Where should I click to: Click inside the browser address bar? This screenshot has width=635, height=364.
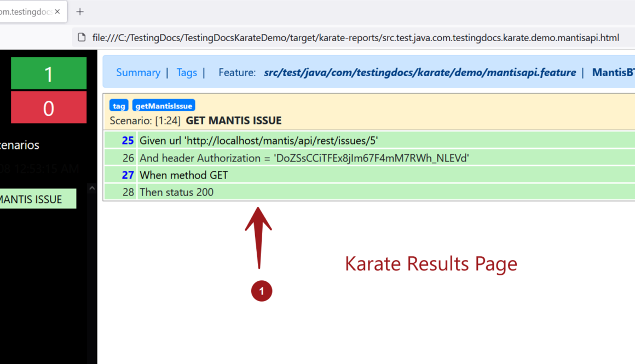point(328,37)
